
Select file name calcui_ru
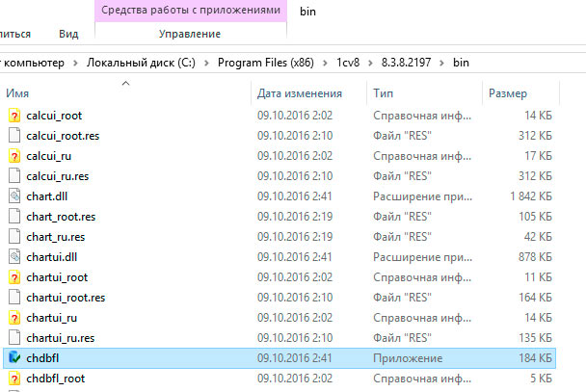[x=48, y=156]
